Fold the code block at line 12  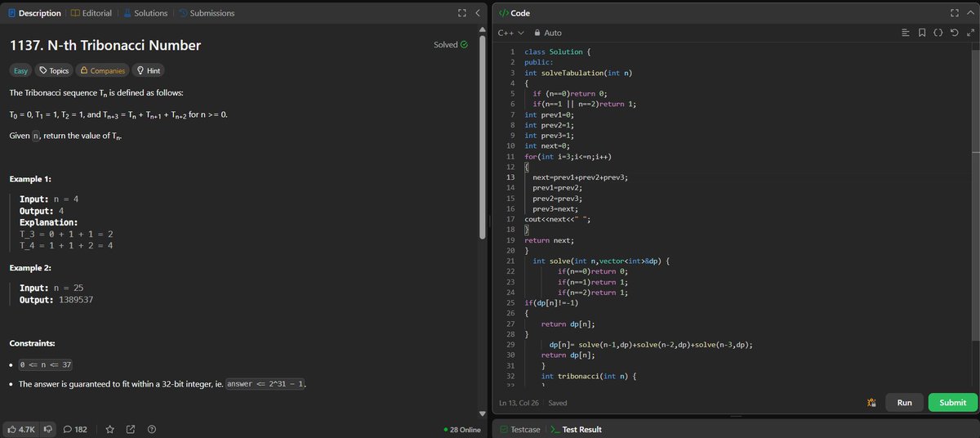point(526,165)
